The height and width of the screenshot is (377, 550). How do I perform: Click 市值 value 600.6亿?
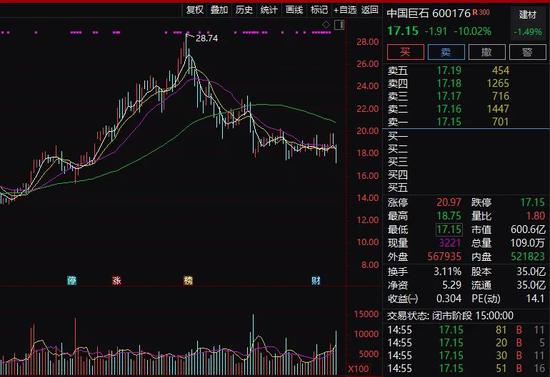(528, 230)
